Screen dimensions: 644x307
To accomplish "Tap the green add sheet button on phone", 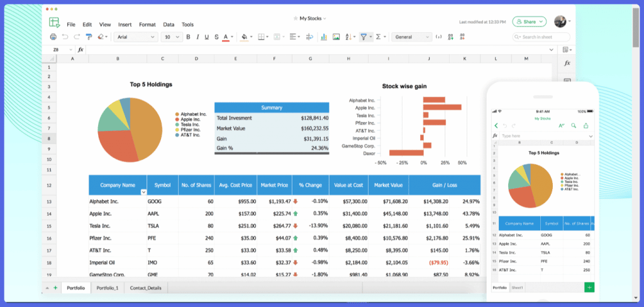I will (x=589, y=287).
